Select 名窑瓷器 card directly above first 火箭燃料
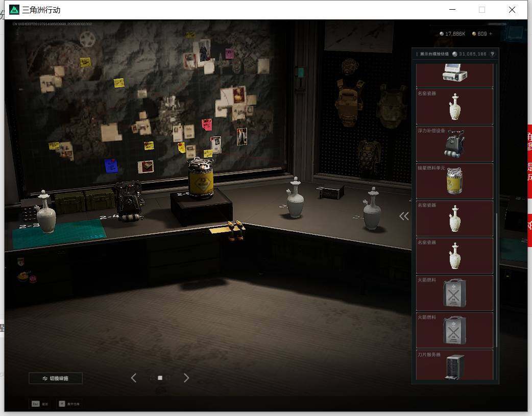The image size is (532, 416). (x=454, y=256)
